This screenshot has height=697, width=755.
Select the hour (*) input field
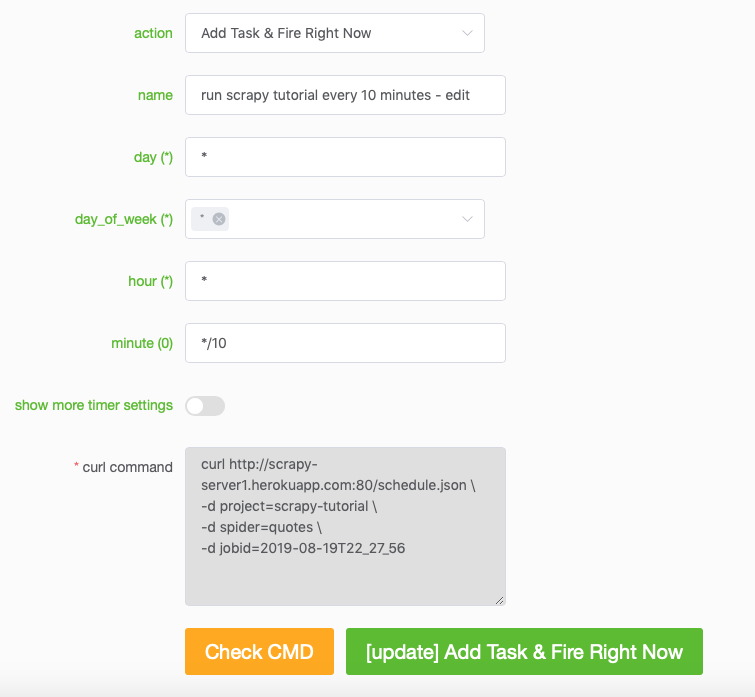tap(345, 281)
